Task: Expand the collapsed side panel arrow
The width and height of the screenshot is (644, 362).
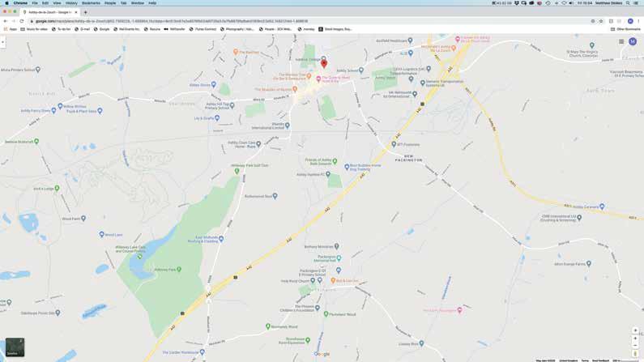Action: [x=2, y=42]
